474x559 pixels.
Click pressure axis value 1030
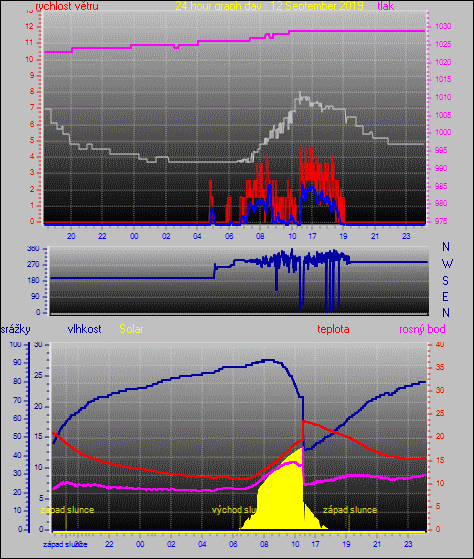point(443,26)
